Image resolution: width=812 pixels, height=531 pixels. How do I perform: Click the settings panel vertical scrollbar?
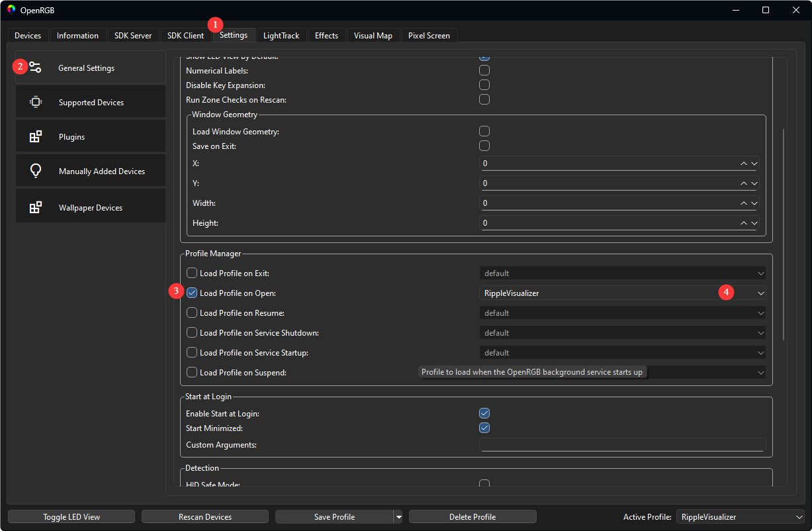784,235
